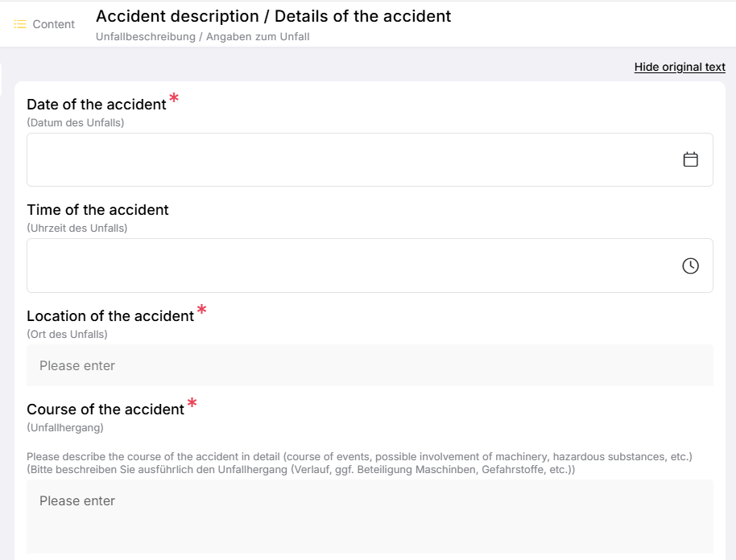736x560 pixels.
Task: Click the Content list icon
Action: [x=20, y=25]
